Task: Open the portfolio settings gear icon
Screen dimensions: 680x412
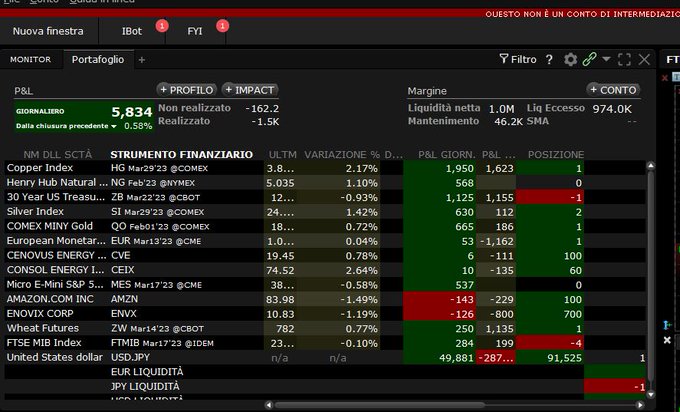Action: click(x=570, y=59)
